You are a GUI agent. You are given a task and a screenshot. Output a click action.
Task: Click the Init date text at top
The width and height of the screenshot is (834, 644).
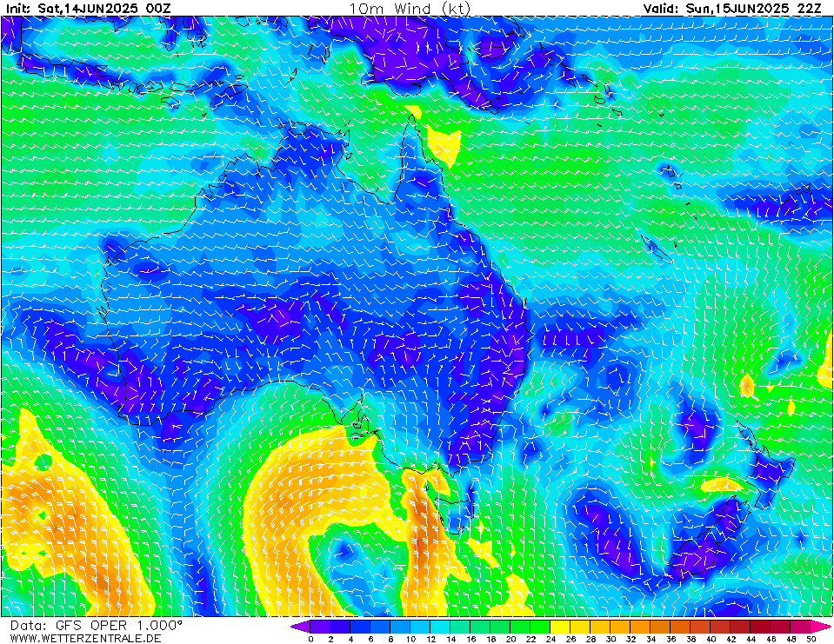click(89, 9)
